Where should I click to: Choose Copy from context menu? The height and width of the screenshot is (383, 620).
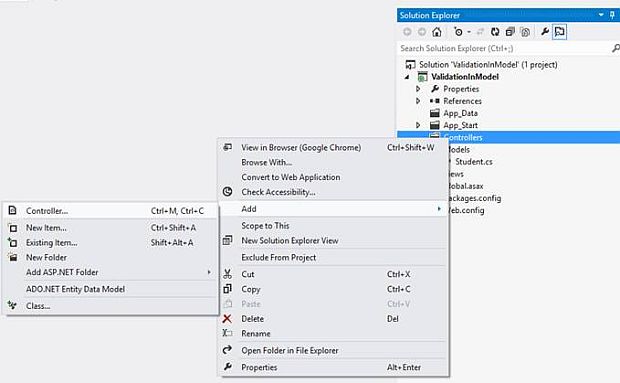(x=333, y=289)
